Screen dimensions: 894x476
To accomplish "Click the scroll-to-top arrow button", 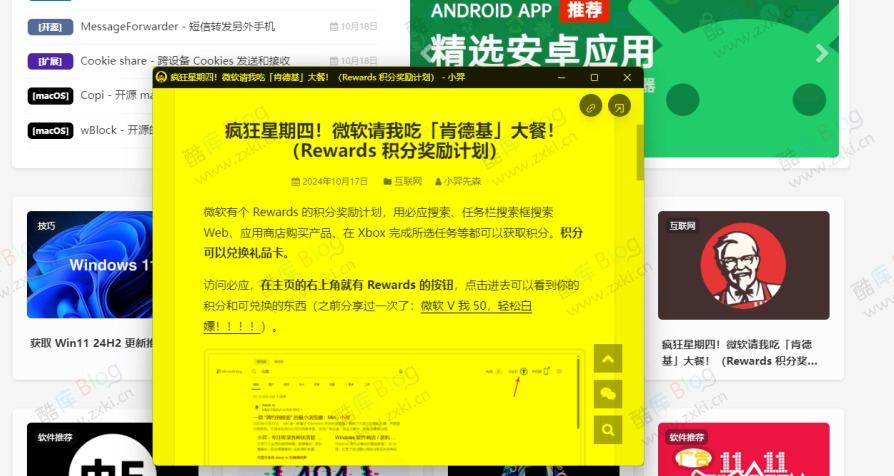I will click(608, 359).
